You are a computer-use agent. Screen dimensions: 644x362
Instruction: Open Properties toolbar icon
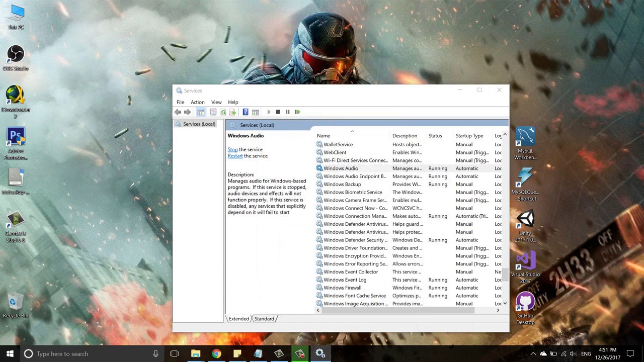pyautogui.click(x=213, y=112)
